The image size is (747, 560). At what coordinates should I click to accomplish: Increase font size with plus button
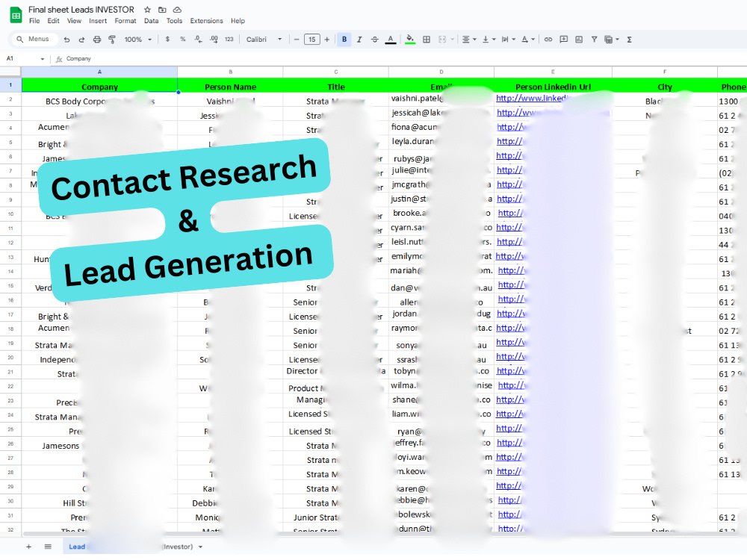click(327, 40)
